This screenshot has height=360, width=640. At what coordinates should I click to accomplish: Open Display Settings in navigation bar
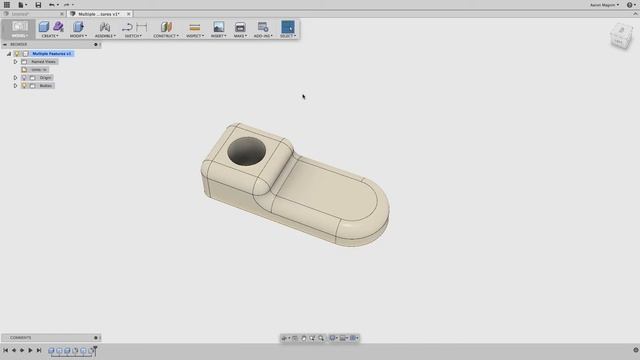coord(333,338)
